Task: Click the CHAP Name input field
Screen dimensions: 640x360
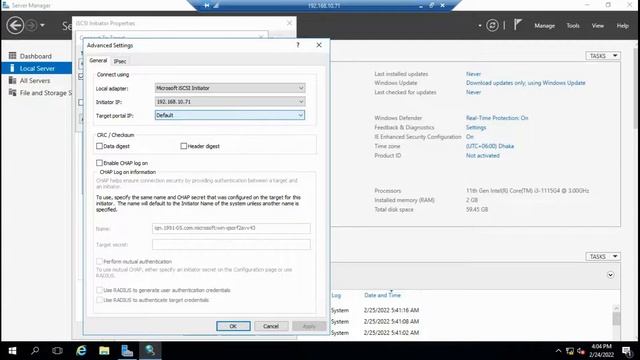Action: pyautogui.click(x=231, y=228)
